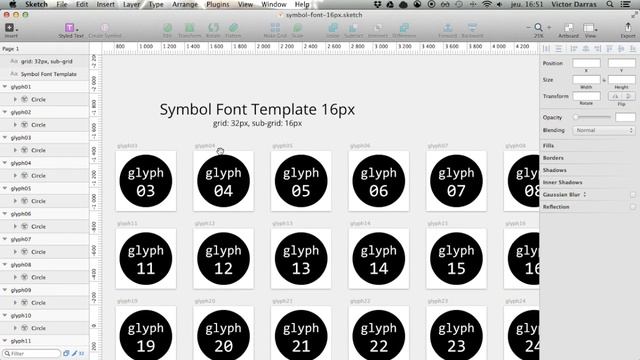Open the Apple menu

tap(13, 4)
